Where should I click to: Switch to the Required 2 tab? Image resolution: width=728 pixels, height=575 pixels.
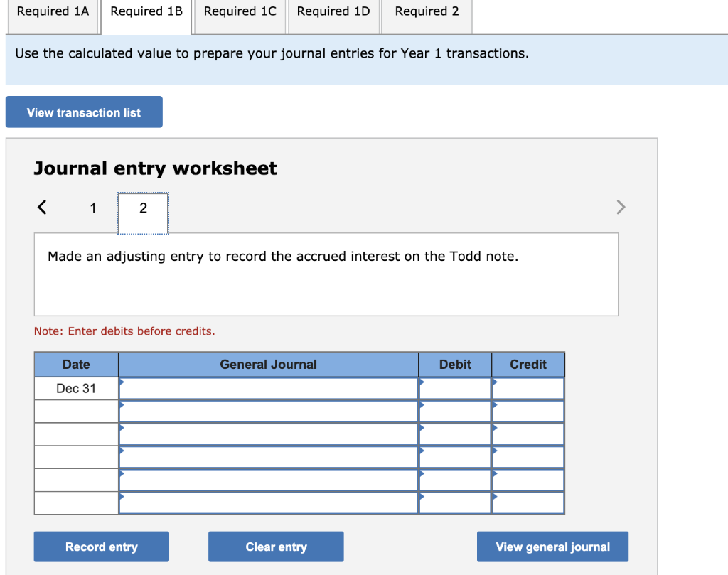(426, 11)
